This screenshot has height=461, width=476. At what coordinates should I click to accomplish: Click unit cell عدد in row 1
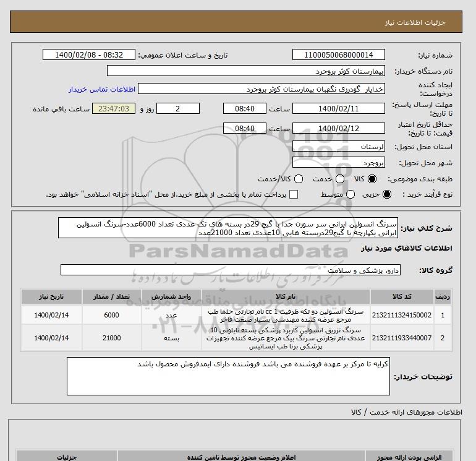click(x=171, y=315)
